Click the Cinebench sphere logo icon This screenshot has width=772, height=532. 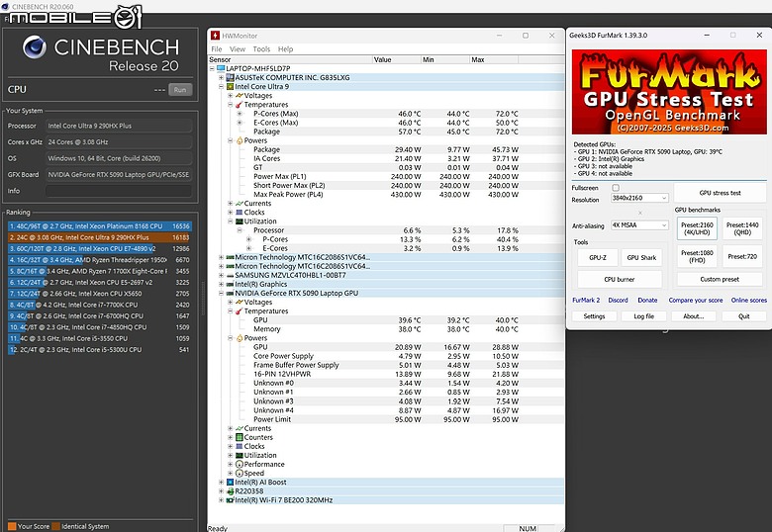tap(35, 47)
